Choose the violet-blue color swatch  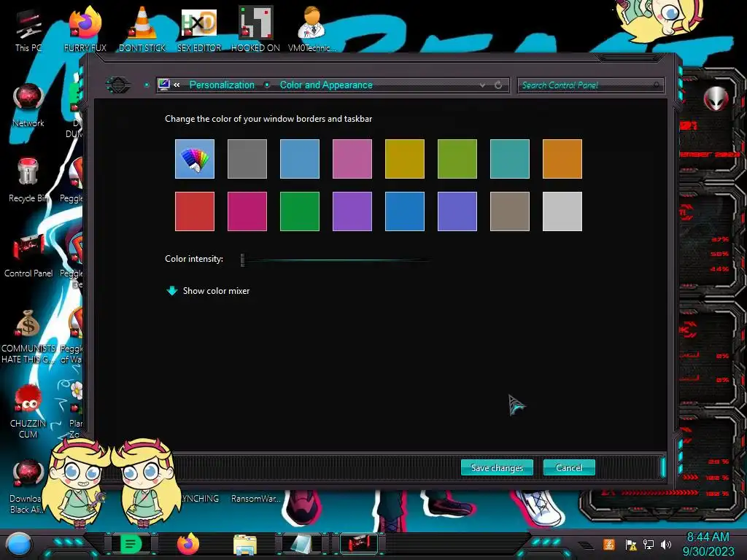pos(457,211)
